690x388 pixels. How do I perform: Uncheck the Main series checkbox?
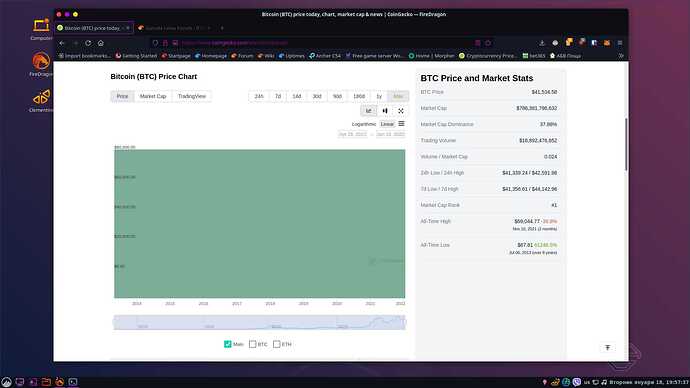[228, 344]
